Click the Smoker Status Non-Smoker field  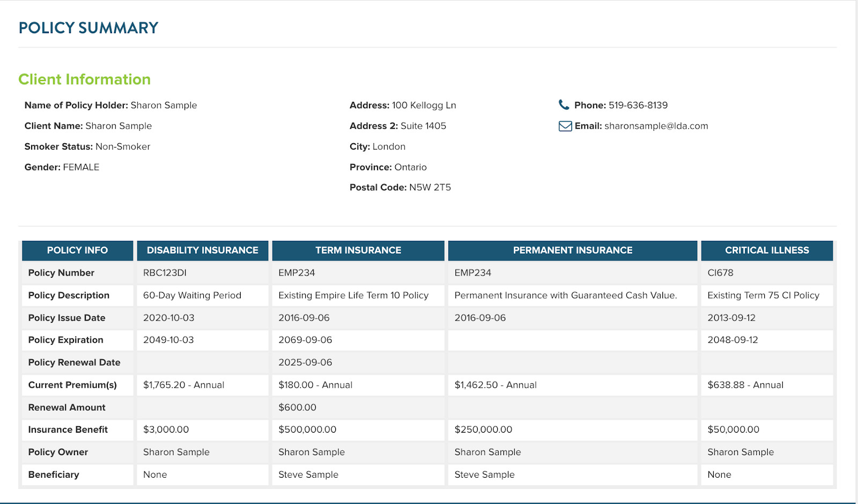pyautogui.click(x=87, y=146)
